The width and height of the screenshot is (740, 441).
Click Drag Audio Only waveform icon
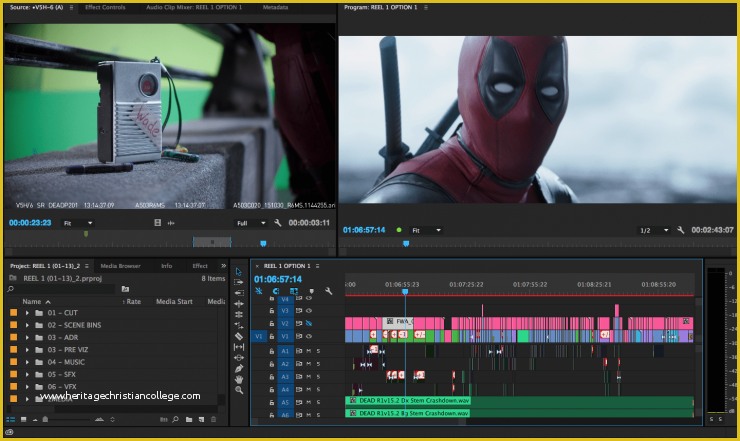click(171, 223)
